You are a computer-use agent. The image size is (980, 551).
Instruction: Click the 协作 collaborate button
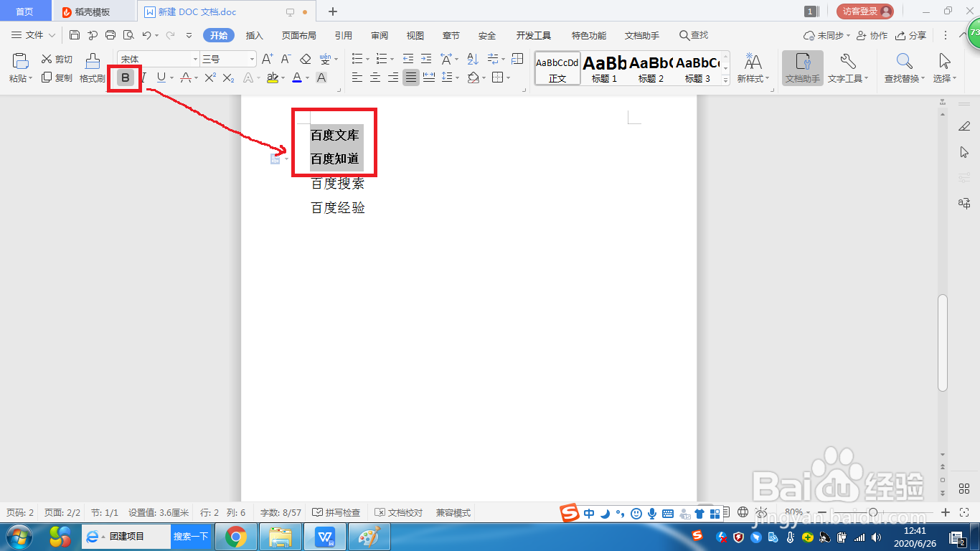click(872, 35)
